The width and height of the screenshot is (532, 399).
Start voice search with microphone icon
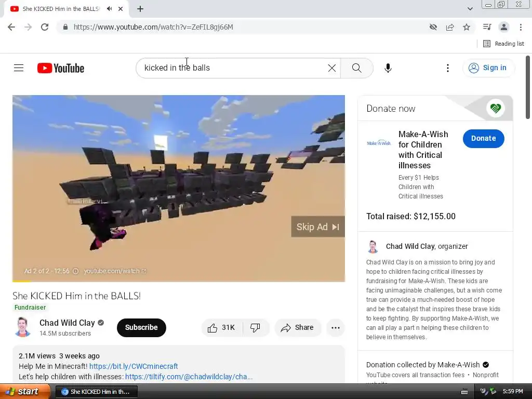coord(388,68)
